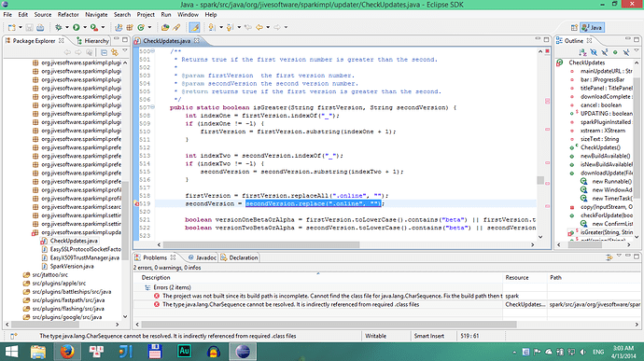This screenshot has height=361, width=644.
Task: Open the Navigate menu
Action: [x=96, y=14]
